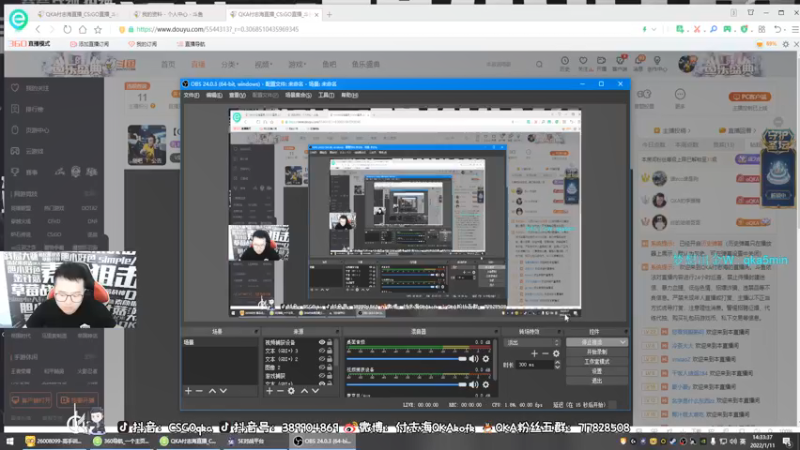Open transition properties gear icon
Viewport: 800px width, 450px height.
click(x=556, y=353)
